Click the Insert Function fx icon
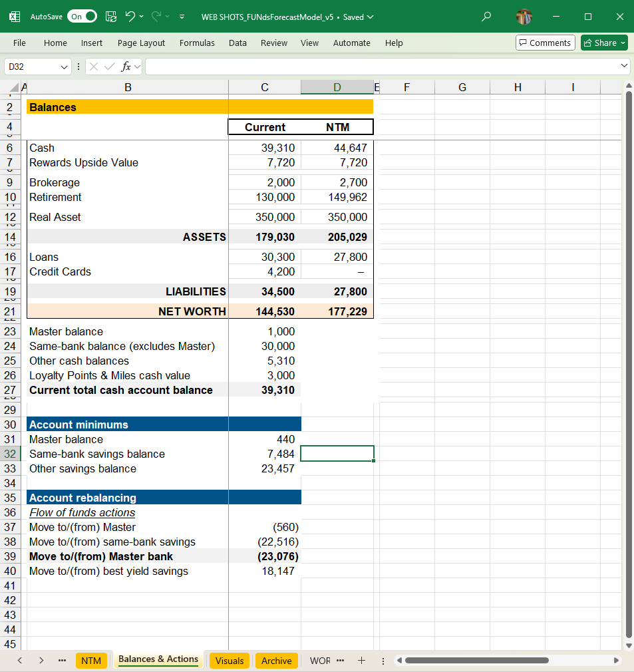Image resolution: width=634 pixels, height=672 pixels. 126,67
